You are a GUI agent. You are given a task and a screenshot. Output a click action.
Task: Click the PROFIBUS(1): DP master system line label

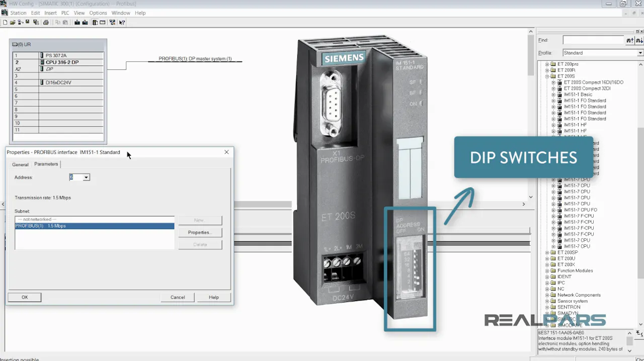pyautogui.click(x=195, y=59)
